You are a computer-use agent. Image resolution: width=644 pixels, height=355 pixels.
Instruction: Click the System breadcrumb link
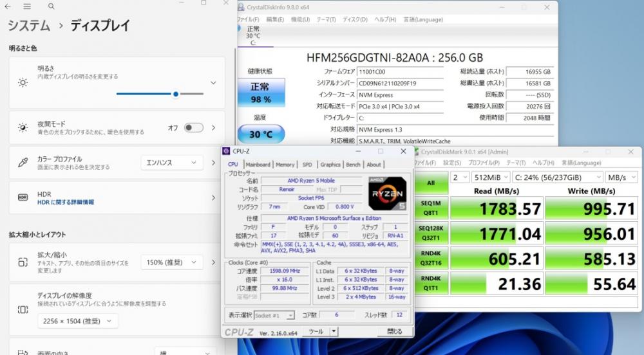[x=29, y=26]
